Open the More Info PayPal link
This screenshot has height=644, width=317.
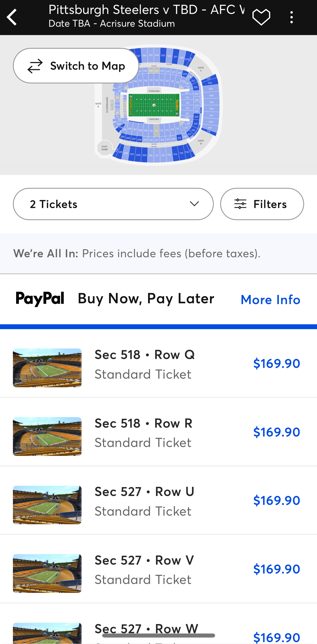(x=270, y=300)
